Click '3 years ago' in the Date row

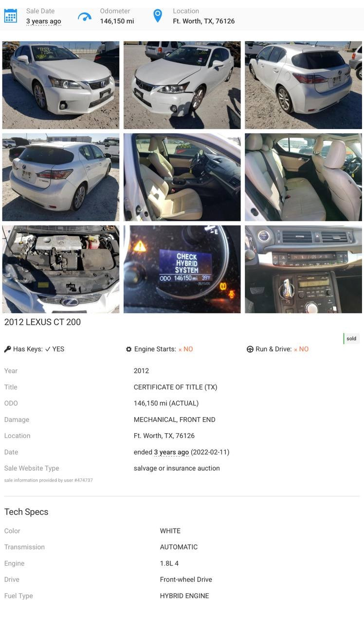tap(171, 452)
